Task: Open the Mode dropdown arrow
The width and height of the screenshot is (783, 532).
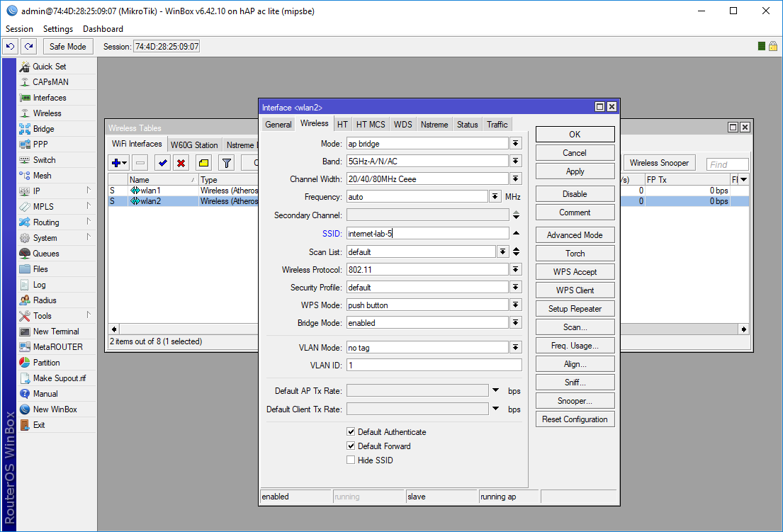Action: pos(516,143)
